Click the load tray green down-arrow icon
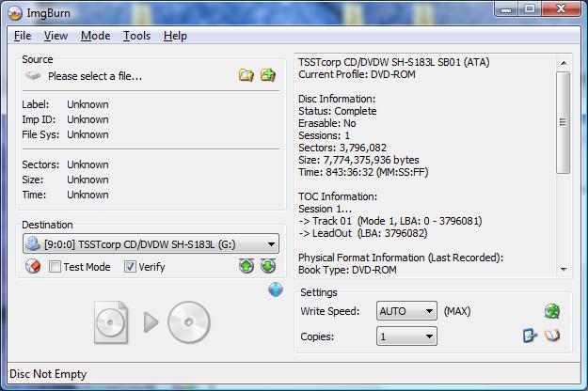 (268, 267)
